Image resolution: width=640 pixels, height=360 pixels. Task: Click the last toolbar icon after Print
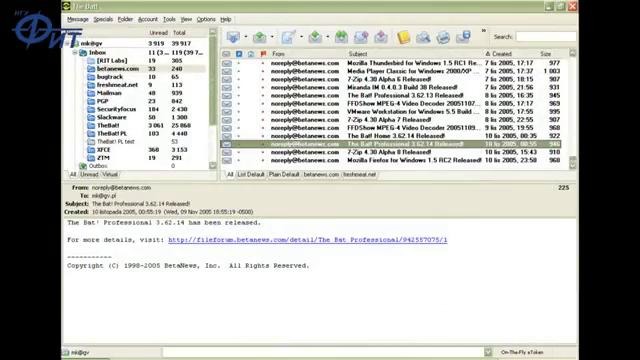[464, 37]
